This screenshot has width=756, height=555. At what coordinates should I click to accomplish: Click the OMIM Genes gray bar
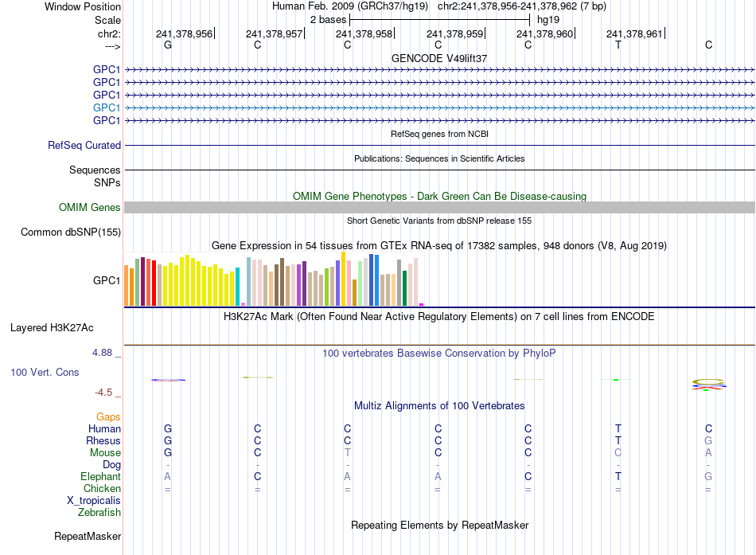tap(439, 208)
